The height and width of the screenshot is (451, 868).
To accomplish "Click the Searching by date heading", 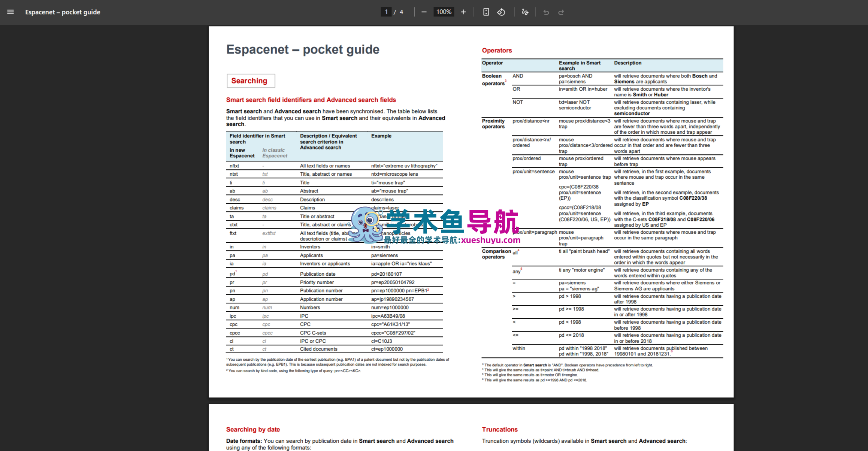I will [253, 429].
